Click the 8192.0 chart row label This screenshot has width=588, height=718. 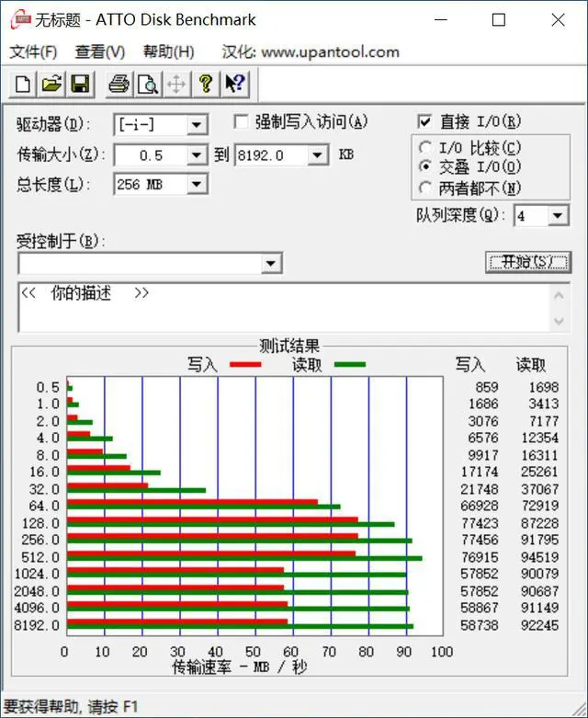tap(37, 624)
